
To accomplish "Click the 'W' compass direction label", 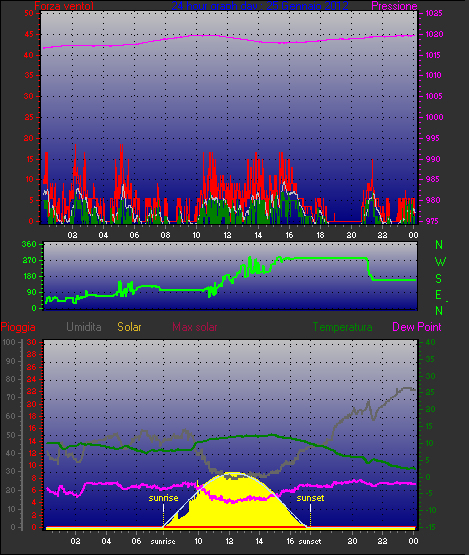I will (440, 262).
